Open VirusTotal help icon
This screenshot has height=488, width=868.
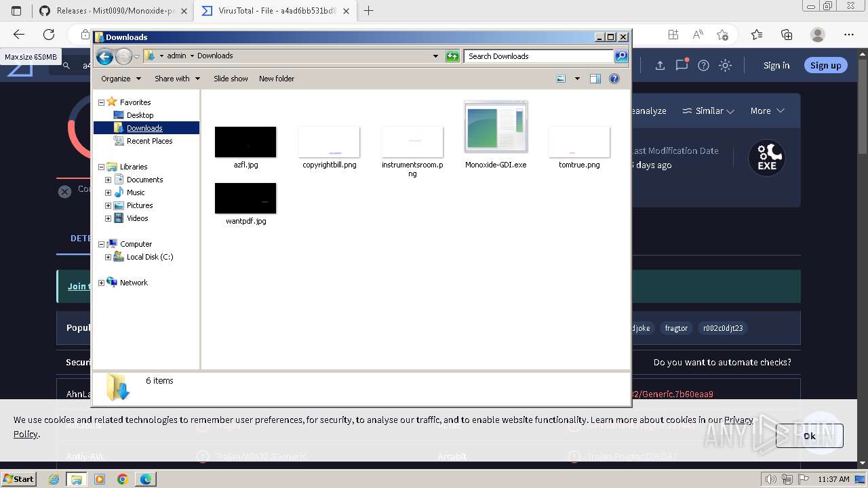pyautogui.click(x=703, y=65)
